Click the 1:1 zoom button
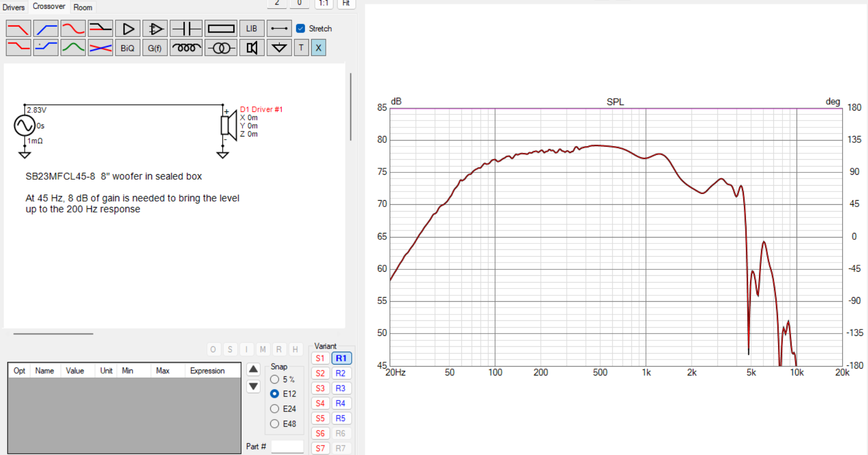The width and height of the screenshot is (868, 455). click(x=323, y=4)
